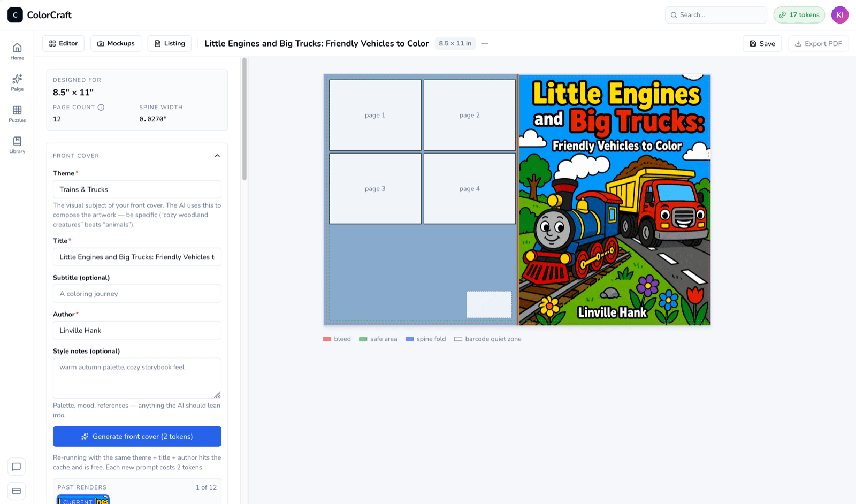The height and width of the screenshot is (504, 856).
Task: Switch to the Mockups tab
Action: point(116,43)
